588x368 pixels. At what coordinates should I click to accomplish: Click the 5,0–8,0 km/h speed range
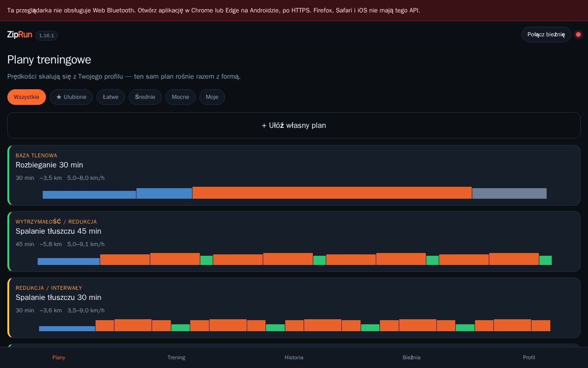click(86, 178)
